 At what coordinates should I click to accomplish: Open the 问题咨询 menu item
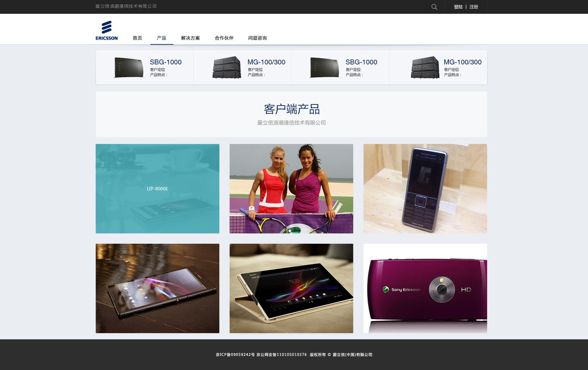coord(257,38)
